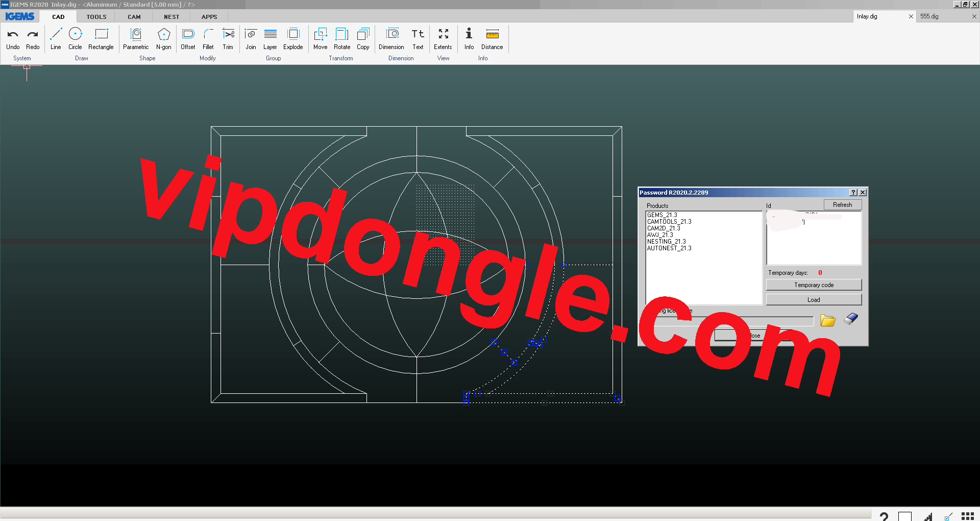Click the license file path field
The image size is (980, 521).
[x=729, y=321]
